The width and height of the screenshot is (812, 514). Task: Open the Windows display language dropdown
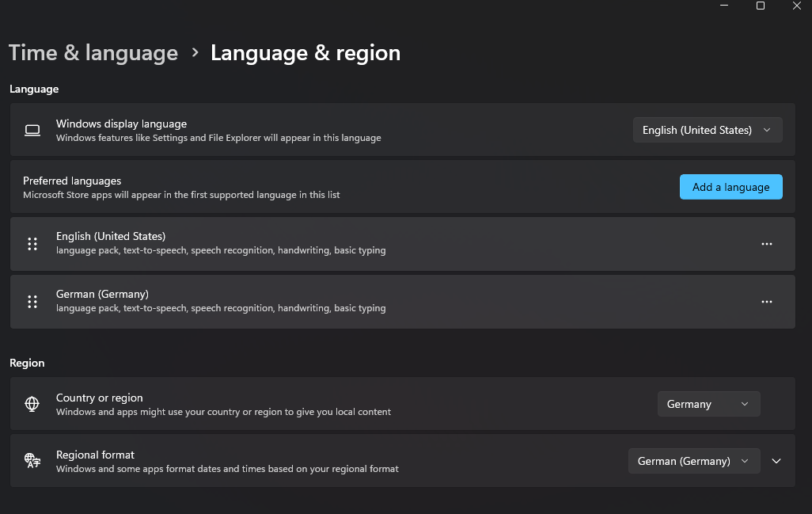coord(708,130)
